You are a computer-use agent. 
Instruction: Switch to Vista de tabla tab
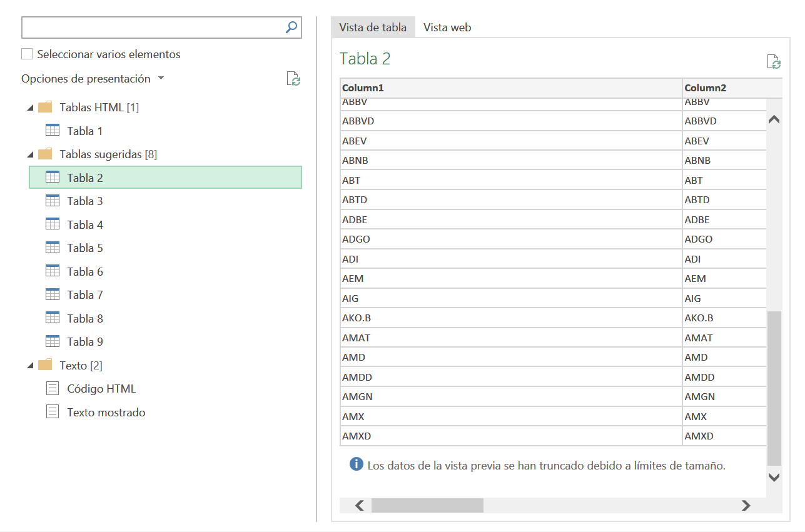click(x=373, y=27)
